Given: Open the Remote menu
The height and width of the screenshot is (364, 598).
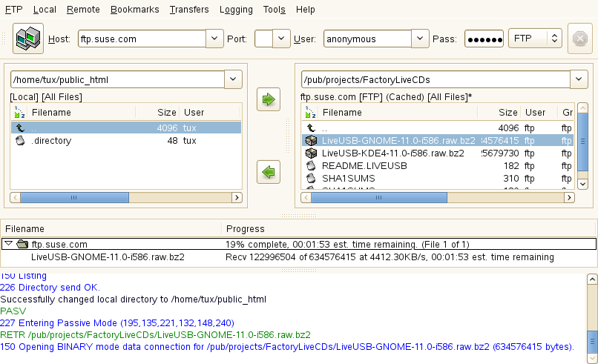Looking at the screenshot, I should pyautogui.click(x=83, y=10).
